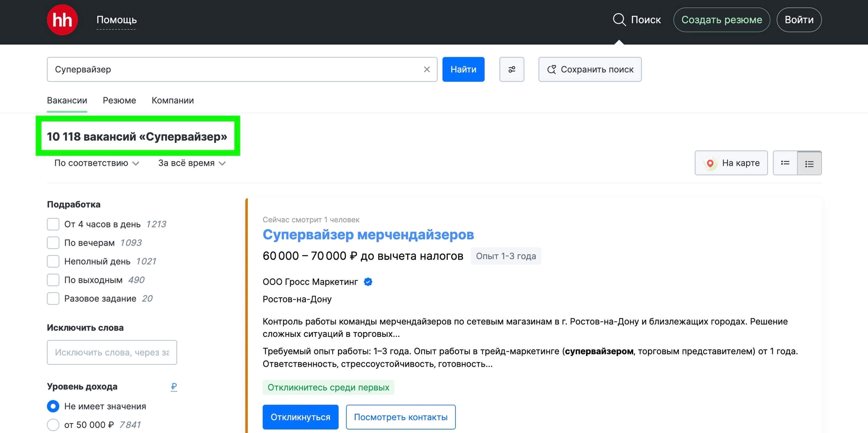Click the map pin icon in На карте
This screenshot has height=433, width=868.
click(710, 163)
